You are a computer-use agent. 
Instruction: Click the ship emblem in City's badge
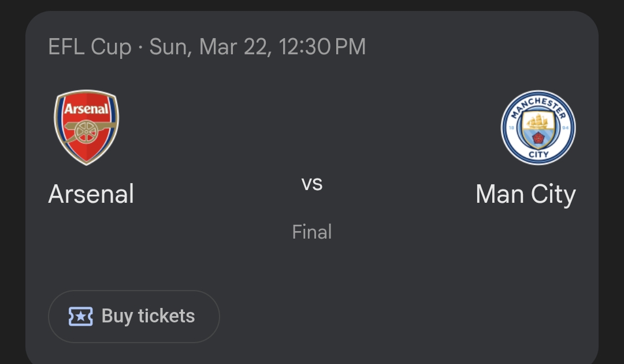click(x=538, y=120)
